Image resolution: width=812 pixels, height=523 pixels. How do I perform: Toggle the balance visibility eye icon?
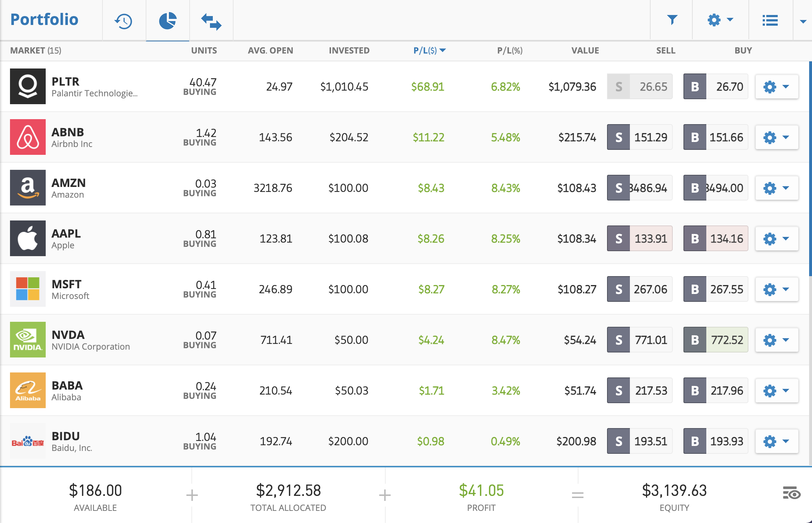(792, 493)
